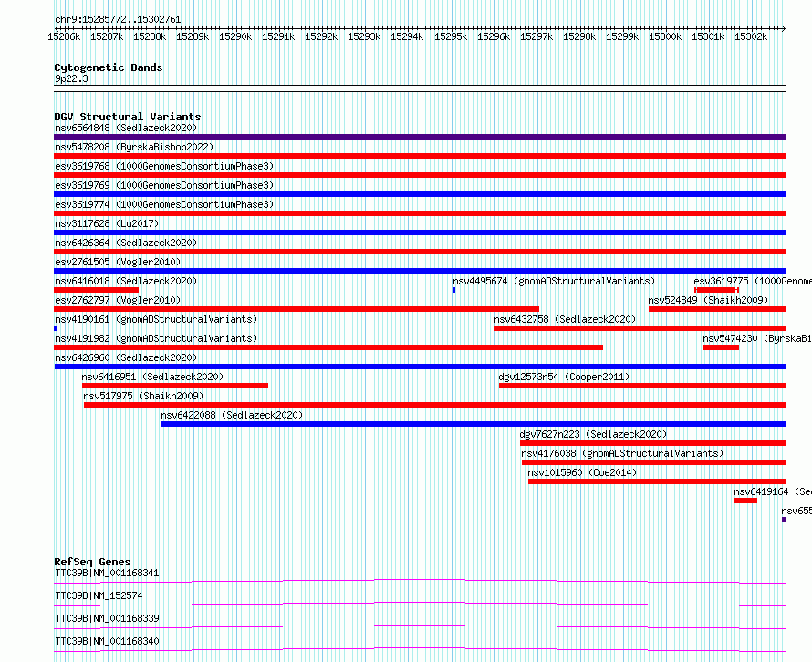Viewport: 812px width, 662px height.
Task: Click nsv6419164 variant label
Action: (773, 491)
